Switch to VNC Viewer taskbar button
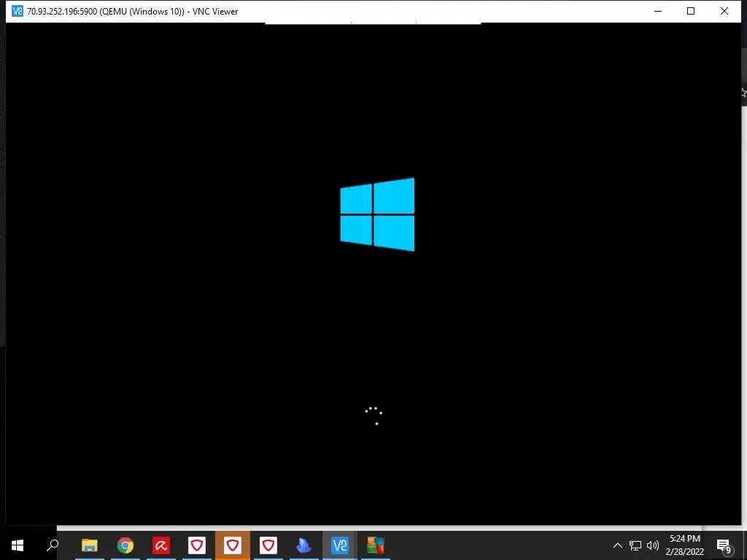This screenshot has width=747, height=560. click(x=340, y=545)
